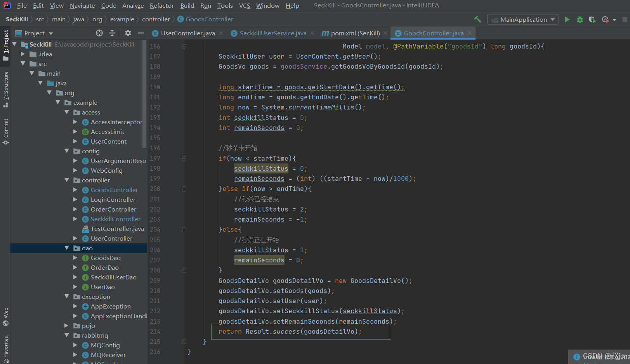Close the UserController.java tab
The height and width of the screenshot is (364, 630).
pyautogui.click(x=221, y=33)
